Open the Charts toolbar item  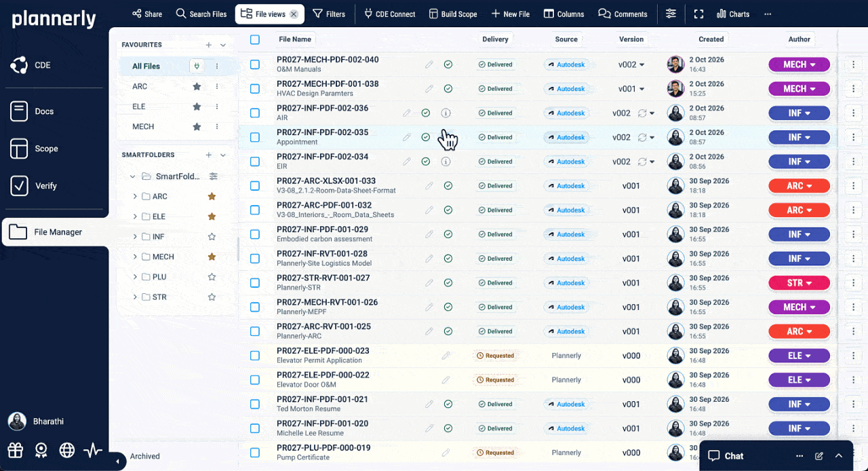click(x=732, y=14)
